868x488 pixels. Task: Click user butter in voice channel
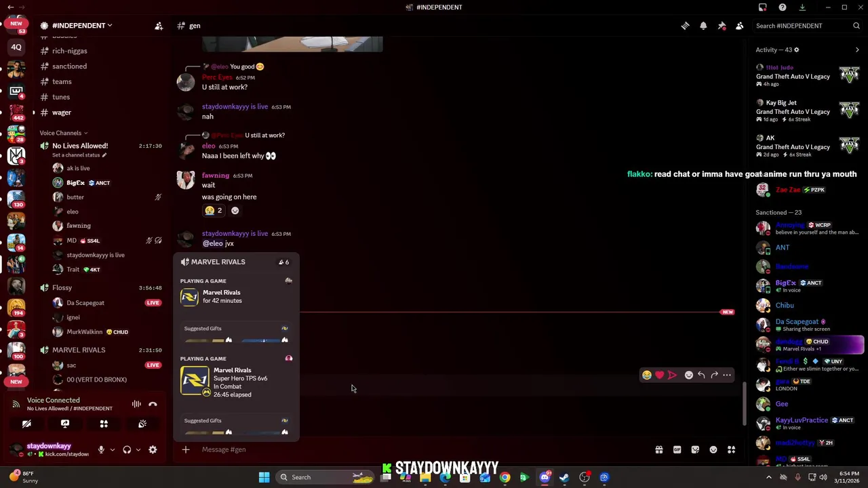click(x=75, y=197)
